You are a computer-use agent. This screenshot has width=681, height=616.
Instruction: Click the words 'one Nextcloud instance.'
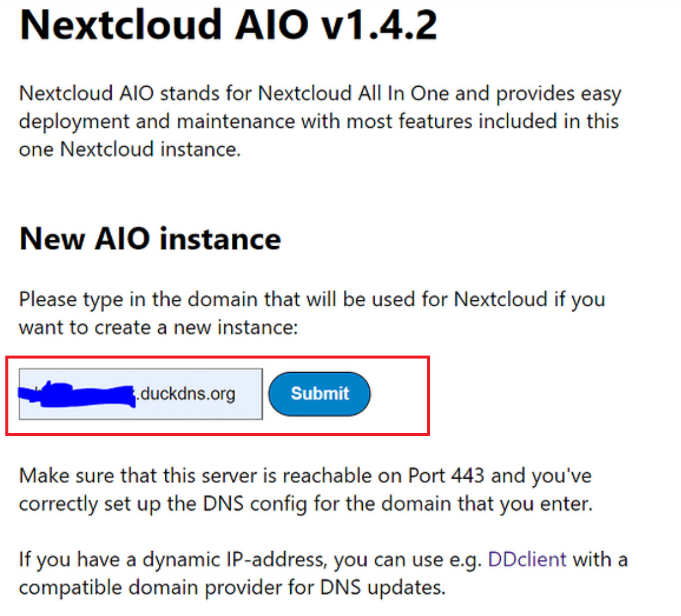[130, 149]
